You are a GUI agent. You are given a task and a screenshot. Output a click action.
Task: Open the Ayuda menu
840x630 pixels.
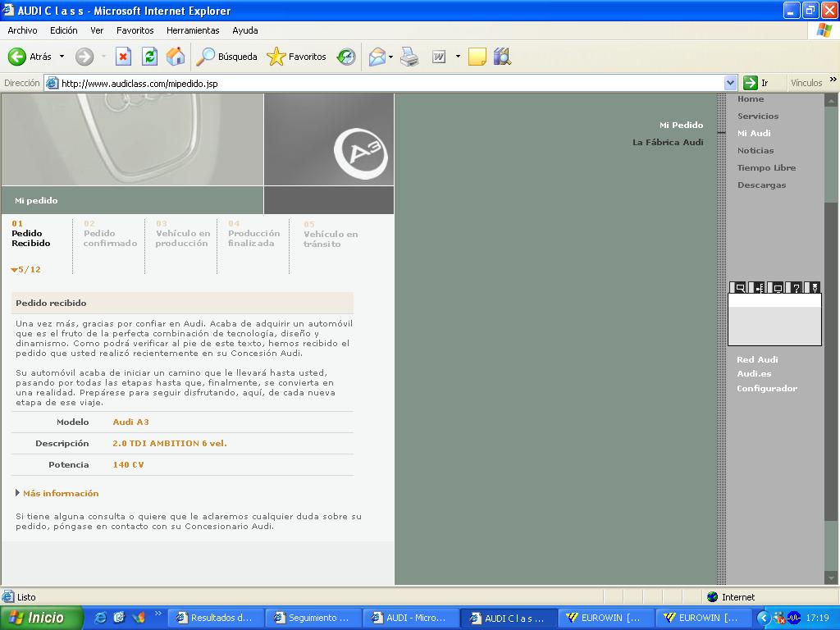coord(244,30)
